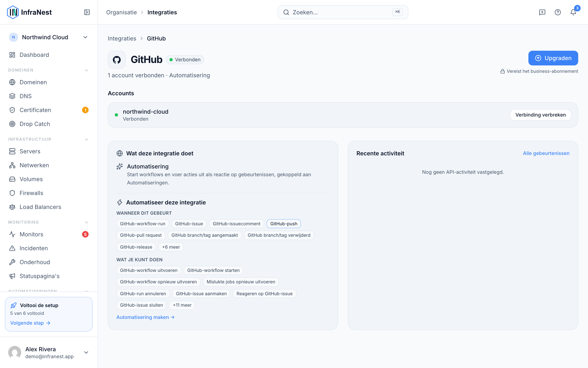This screenshot has width=588, height=368.
Task: Select the GitHub-workflow-run trigger chip
Action: coord(143,224)
